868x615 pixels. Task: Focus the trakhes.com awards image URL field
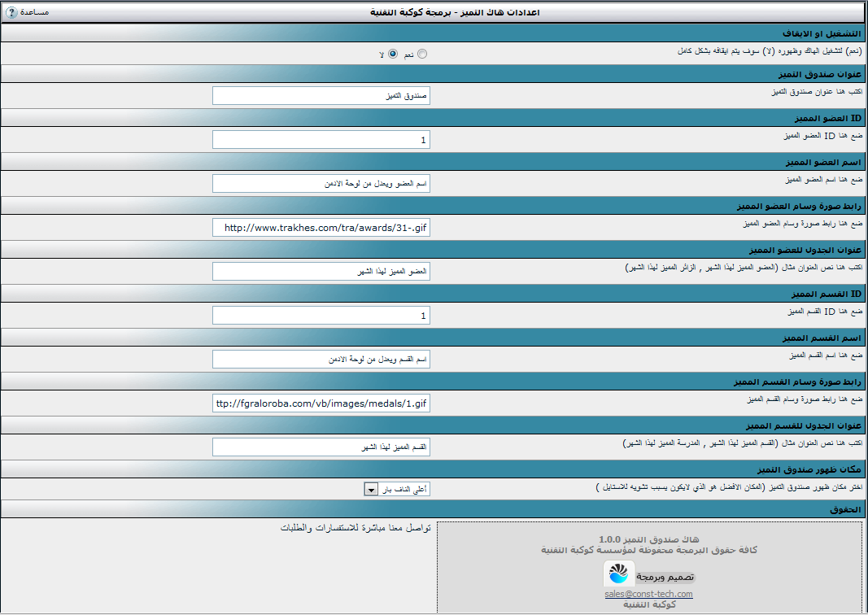pos(321,228)
